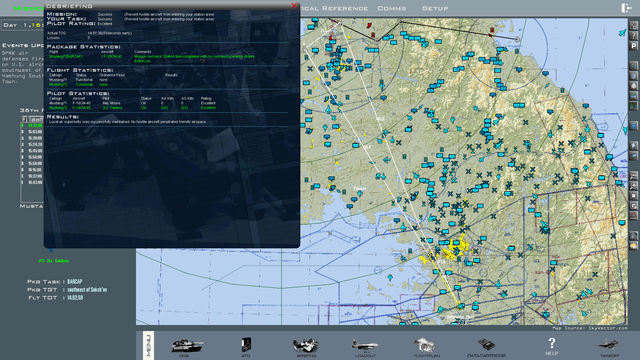Screen dimensions: 640x360
Task: Click the 'southeast of Sokch'on' Pkg TOT value
Action: coord(87,290)
